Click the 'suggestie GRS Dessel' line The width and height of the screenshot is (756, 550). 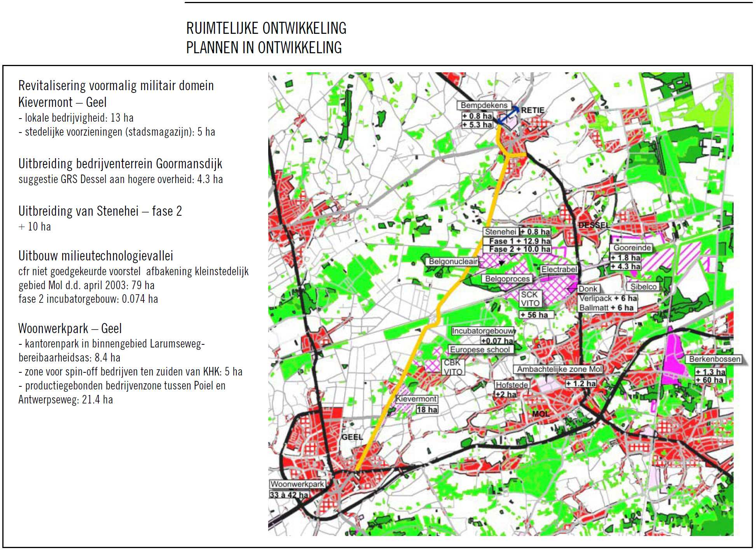click(x=120, y=179)
